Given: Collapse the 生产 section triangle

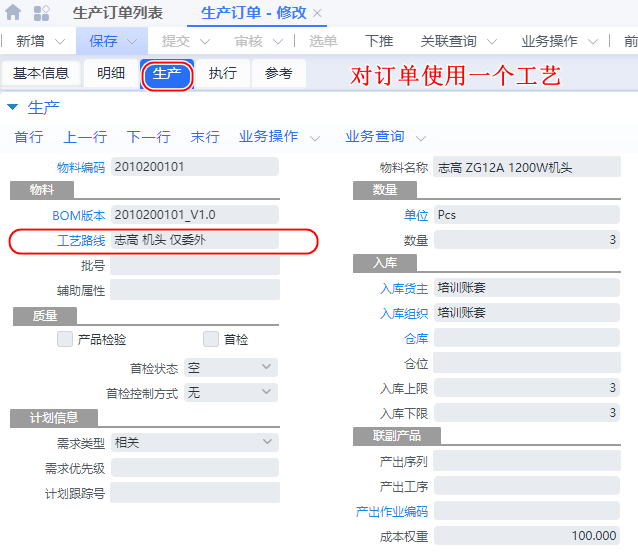Looking at the screenshot, I should (12, 107).
